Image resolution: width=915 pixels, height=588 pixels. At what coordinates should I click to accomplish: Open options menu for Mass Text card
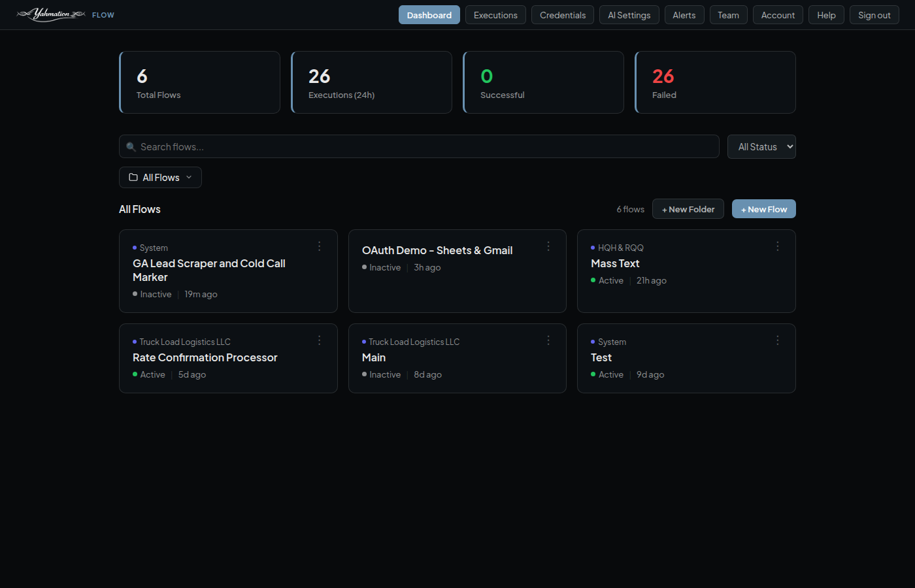point(778,246)
